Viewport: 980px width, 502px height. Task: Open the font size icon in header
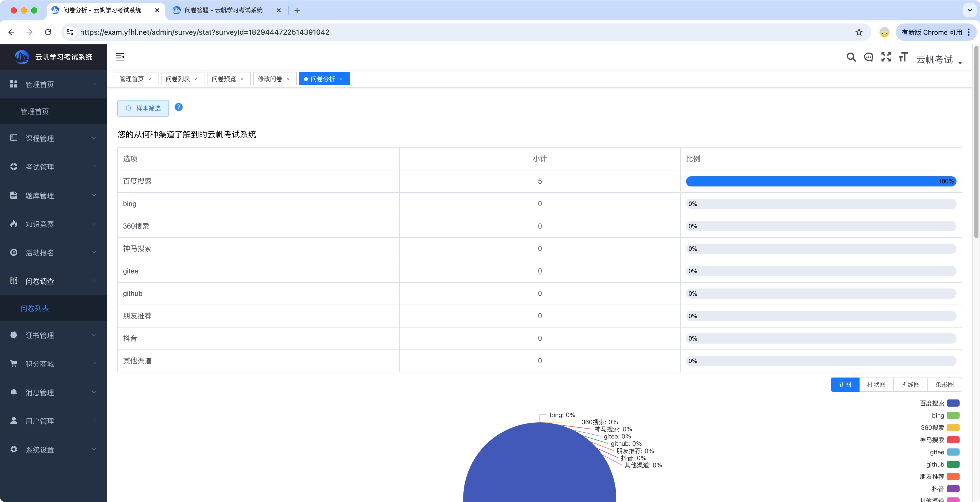903,57
